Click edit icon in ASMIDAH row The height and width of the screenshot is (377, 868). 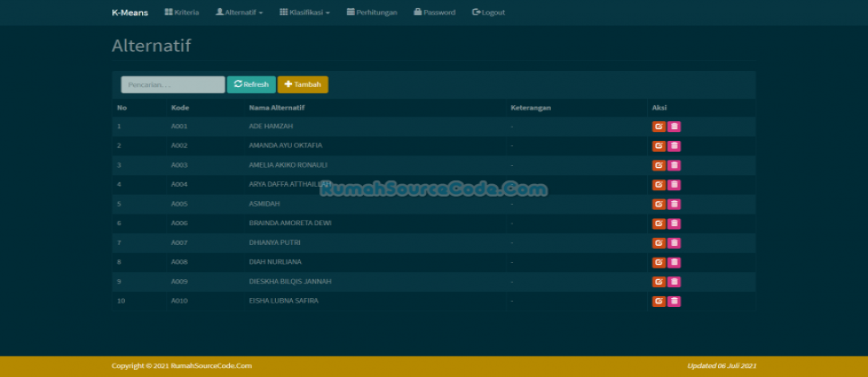[659, 204]
